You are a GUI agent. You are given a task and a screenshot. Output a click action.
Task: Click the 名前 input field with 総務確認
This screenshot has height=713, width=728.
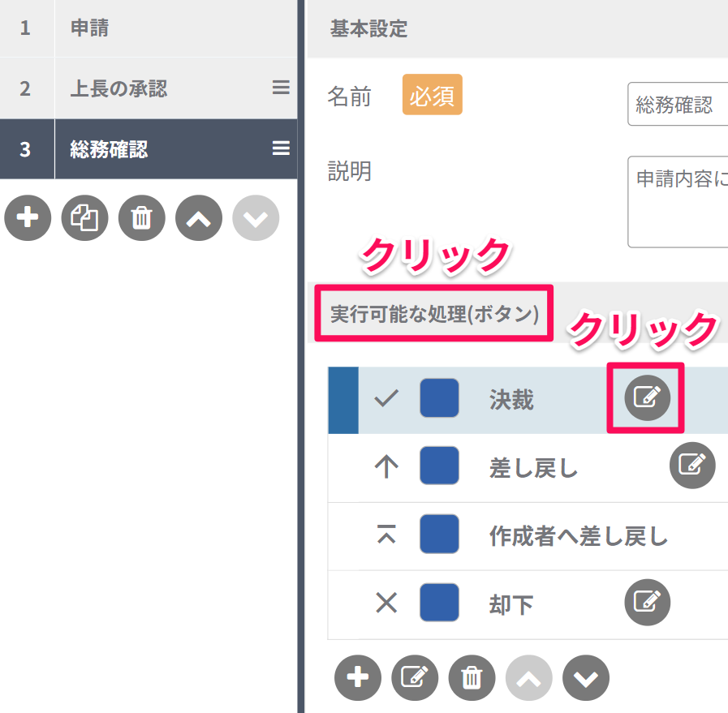(x=678, y=104)
